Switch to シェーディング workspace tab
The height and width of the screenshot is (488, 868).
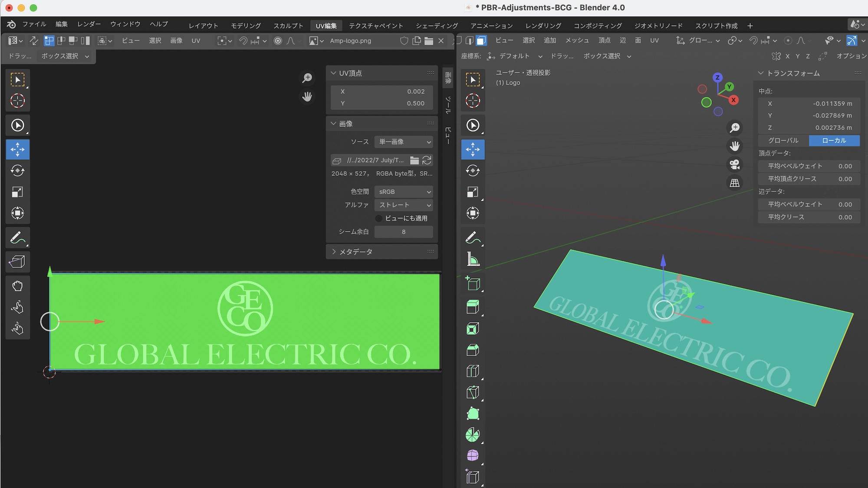coord(437,26)
